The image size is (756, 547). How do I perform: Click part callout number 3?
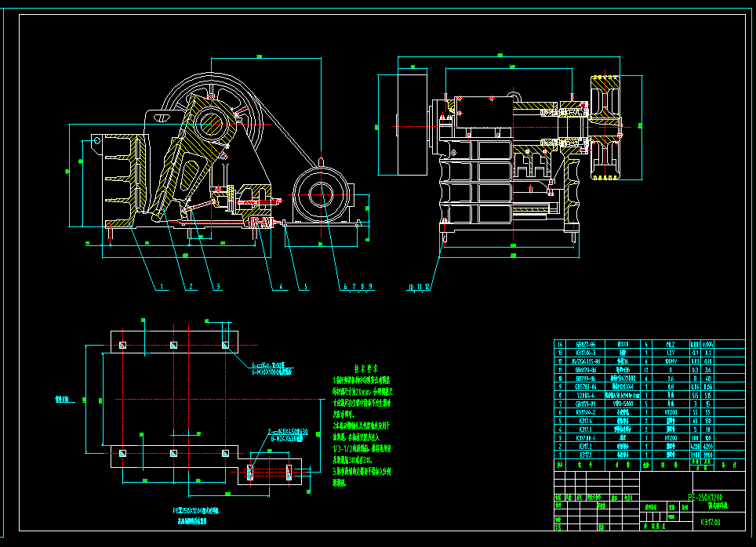point(218,287)
